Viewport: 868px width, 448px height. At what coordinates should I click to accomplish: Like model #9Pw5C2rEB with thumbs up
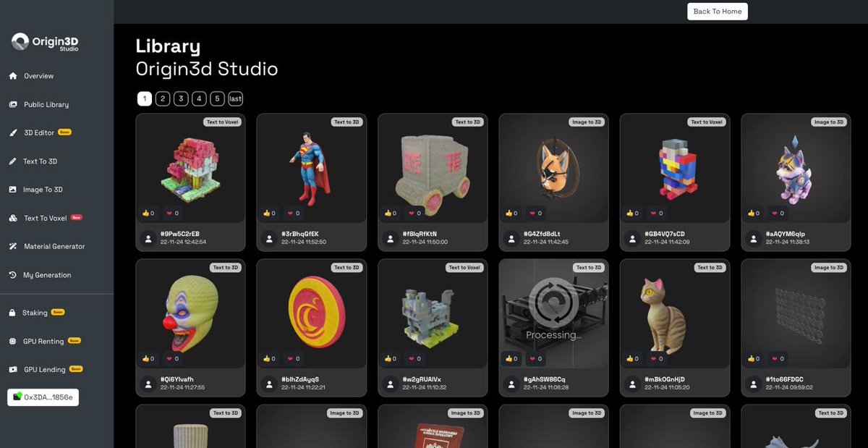[x=148, y=214]
